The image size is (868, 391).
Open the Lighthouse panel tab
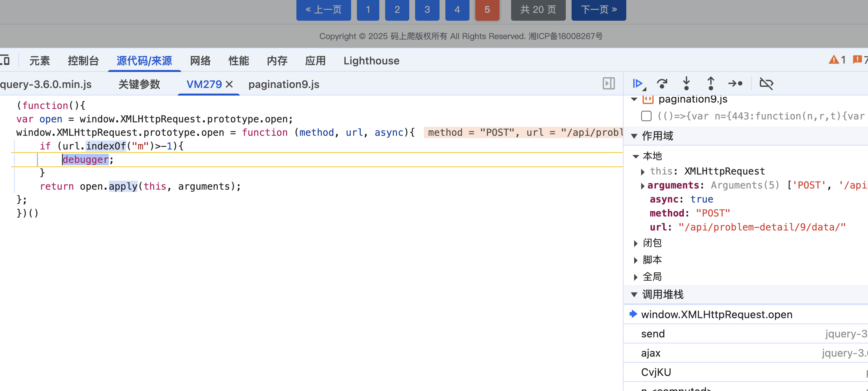coord(371,61)
